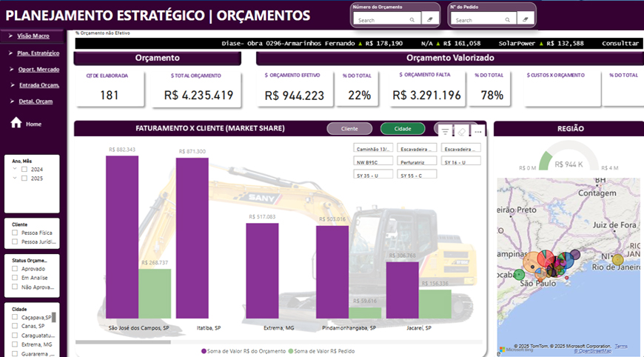Expand the 2024 year tree node
644x357 pixels.
(14, 170)
